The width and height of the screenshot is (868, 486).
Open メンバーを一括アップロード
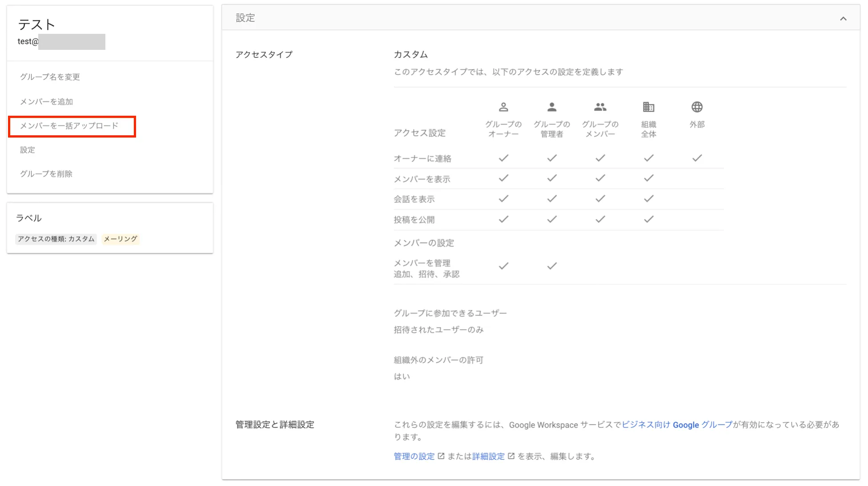69,126
